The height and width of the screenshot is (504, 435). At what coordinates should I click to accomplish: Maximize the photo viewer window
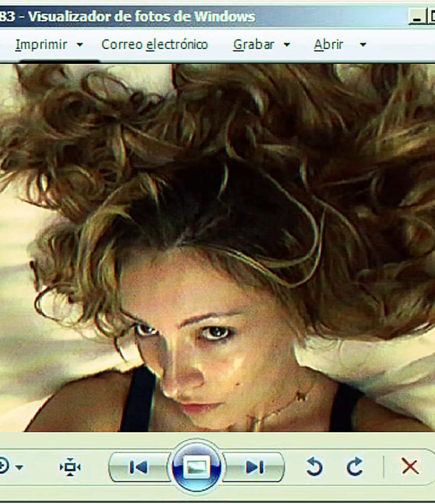click(x=431, y=17)
